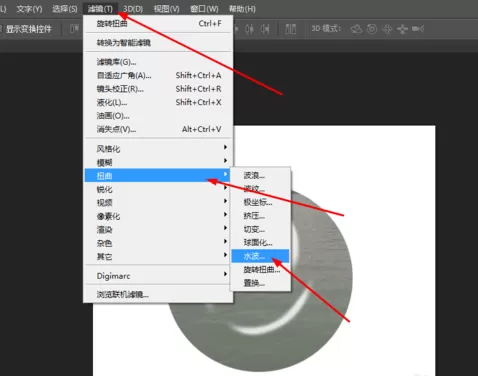Expand the Digimarc submenu
Screen dimensions: 478x376
[x=158, y=276]
